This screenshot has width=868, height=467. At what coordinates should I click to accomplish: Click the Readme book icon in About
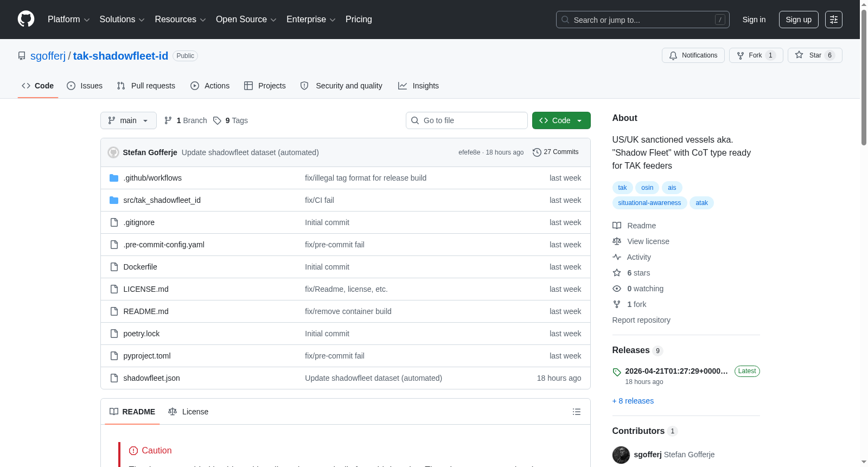617,226
